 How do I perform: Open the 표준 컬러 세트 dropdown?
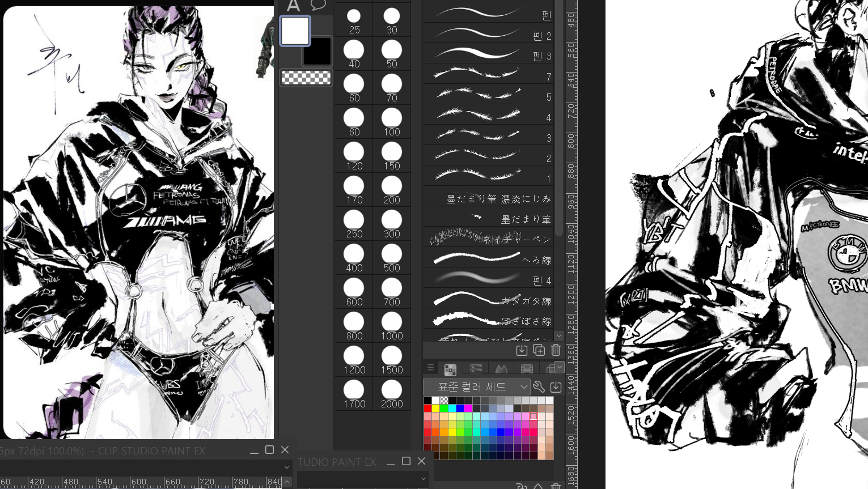(x=477, y=387)
